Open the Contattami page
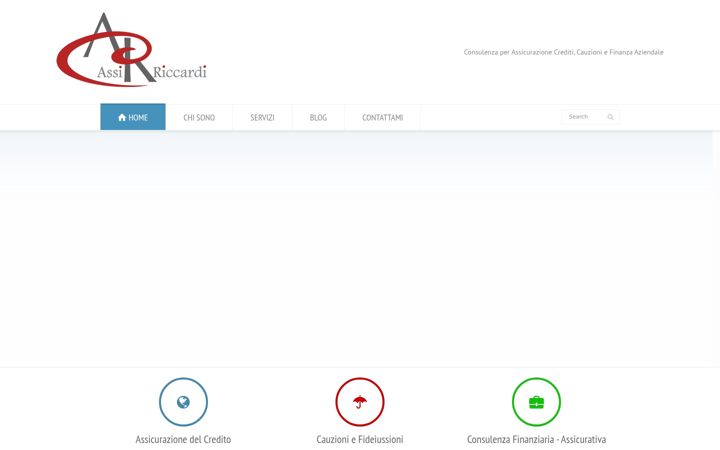The width and height of the screenshot is (720, 450). pyautogui.click(x=382, y=118)
